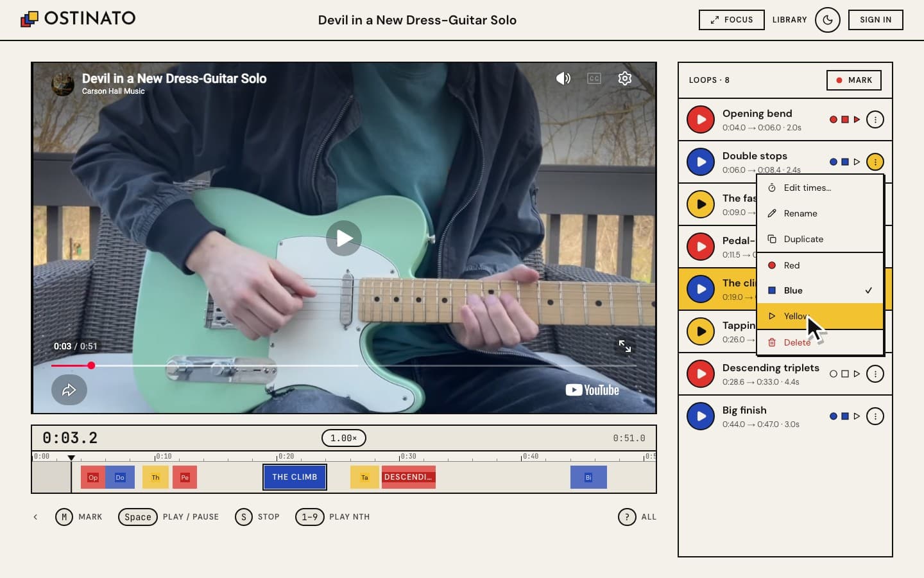This screenshot has width=924, height=578.
Task: Choose Edit times… in context menu
Action: [820, 188]
